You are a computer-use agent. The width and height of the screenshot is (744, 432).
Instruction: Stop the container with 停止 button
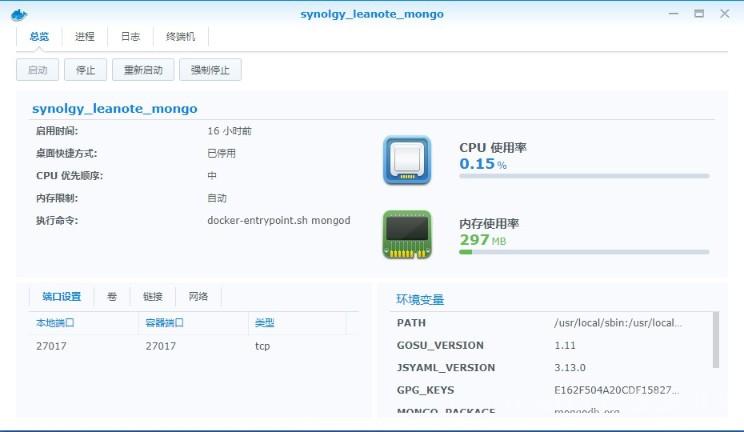tap(85, 70)
